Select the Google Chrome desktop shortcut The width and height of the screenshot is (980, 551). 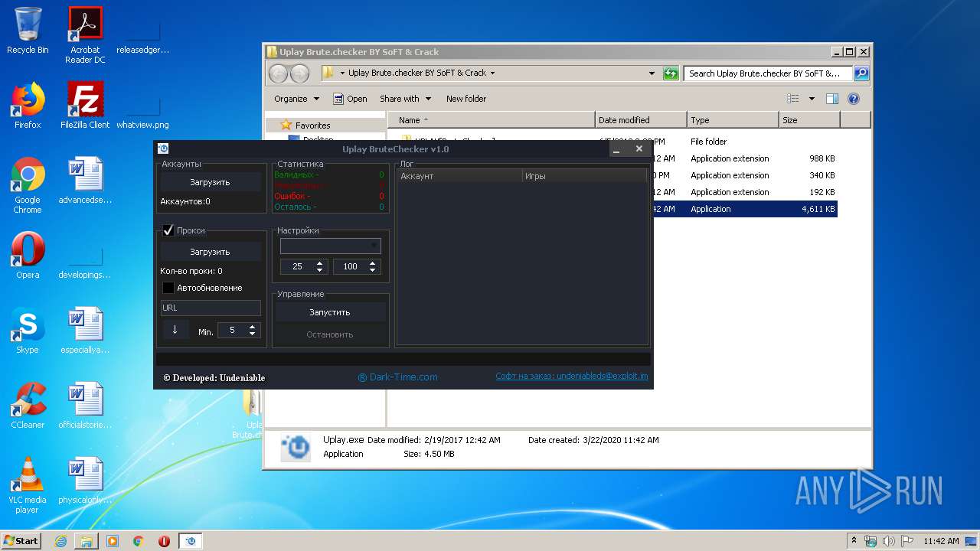point(28,185)
